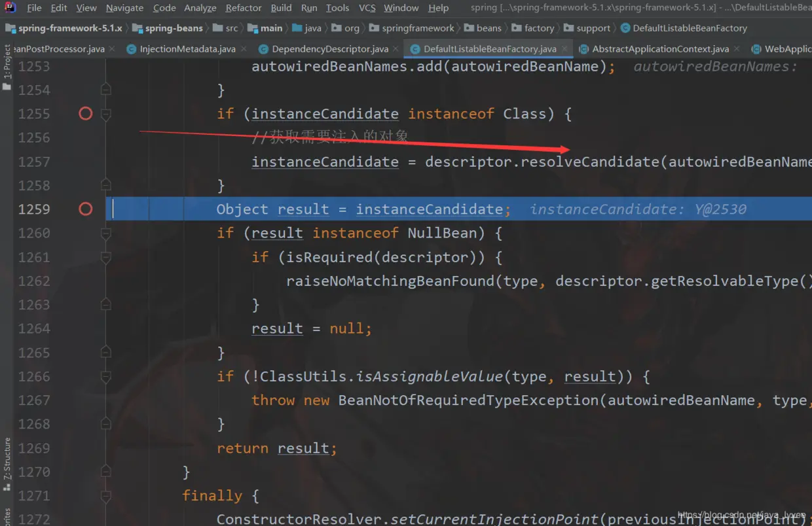The width and height of the screenshot is (812, 526).
Task: Open the Analyze menu
Action: click(200, 8)
